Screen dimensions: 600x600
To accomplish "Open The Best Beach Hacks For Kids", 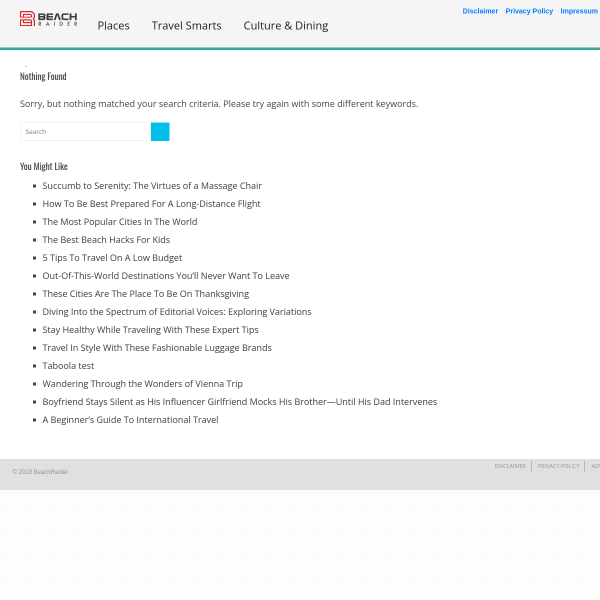I will click(106, 240).
